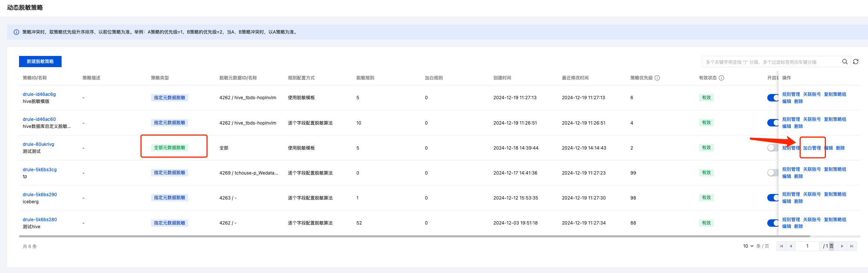Open 规则管理 for drule-5k6bs280

point(791,220)
